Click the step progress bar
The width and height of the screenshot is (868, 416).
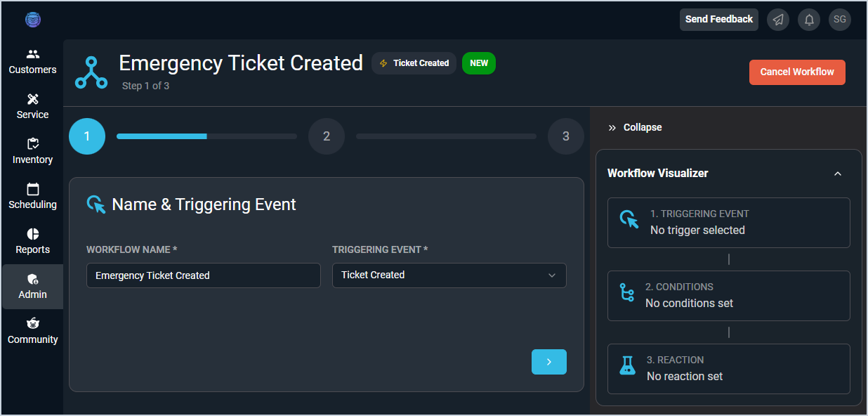click(x=206, y=136)
